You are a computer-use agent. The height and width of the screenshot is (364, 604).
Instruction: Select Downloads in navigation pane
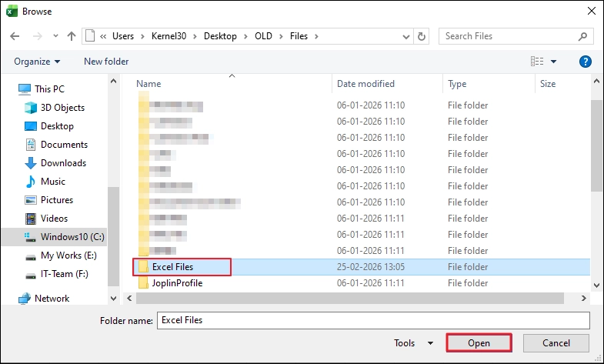(x=63, y=163)
